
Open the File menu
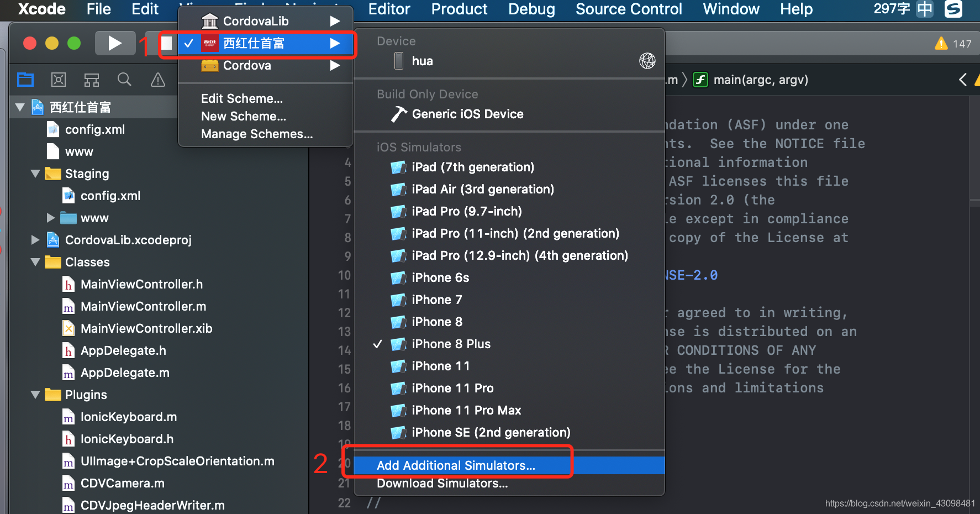[x=99, y=9]
